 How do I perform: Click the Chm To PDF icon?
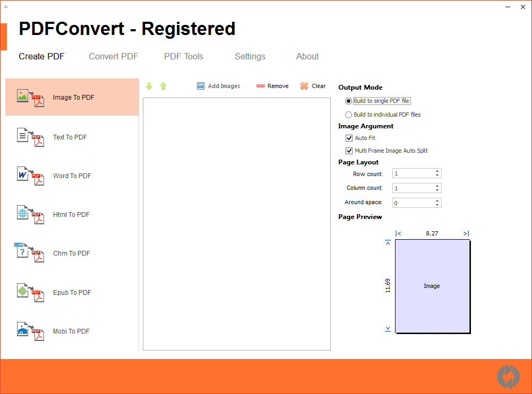click(x=30, y=253)
